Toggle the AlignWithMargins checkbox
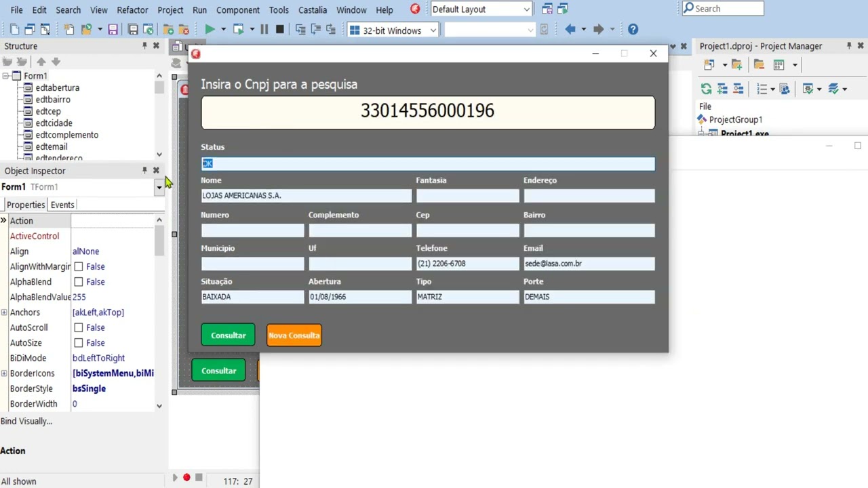Viewport: 868px width, 488px height. [x=79, y=266]
